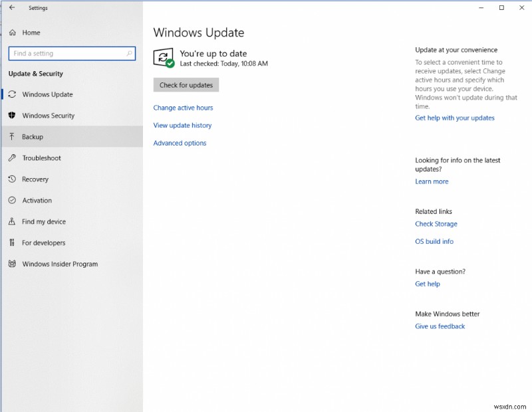Click Learn more about latest updates
This screenshot has height=412, width=532.
coord(432,181)
